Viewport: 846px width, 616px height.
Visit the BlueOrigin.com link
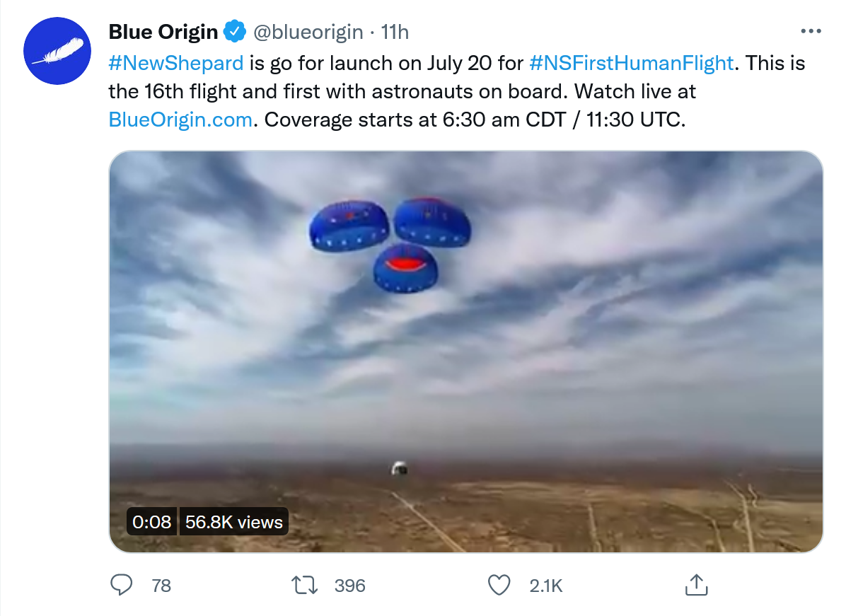[x=180, y=120]
